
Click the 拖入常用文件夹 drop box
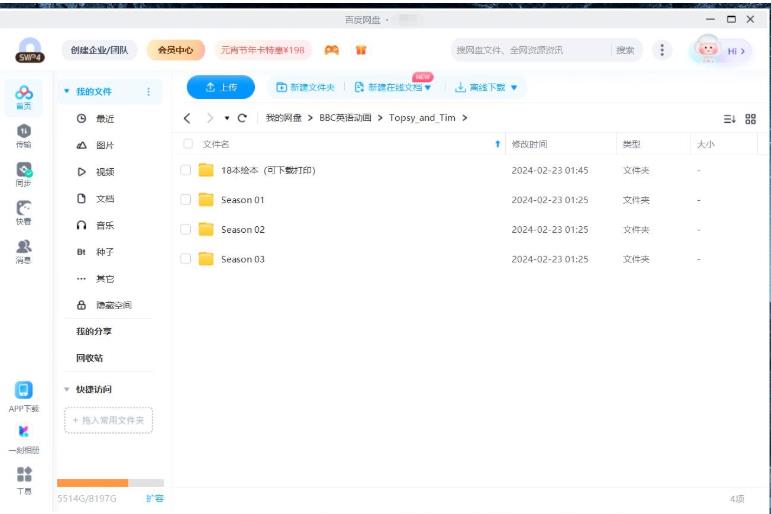pyautogui.click(x=108, y=421)
